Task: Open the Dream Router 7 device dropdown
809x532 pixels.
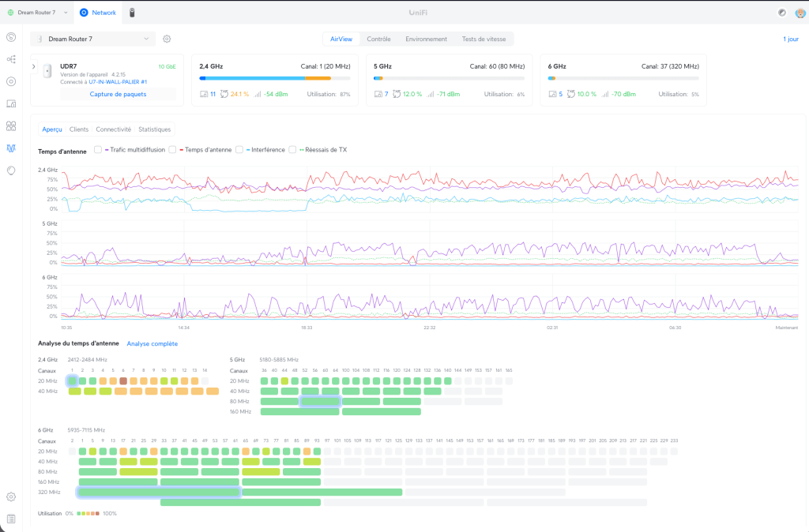Action: pyautogui.click(x=93, y=39)
